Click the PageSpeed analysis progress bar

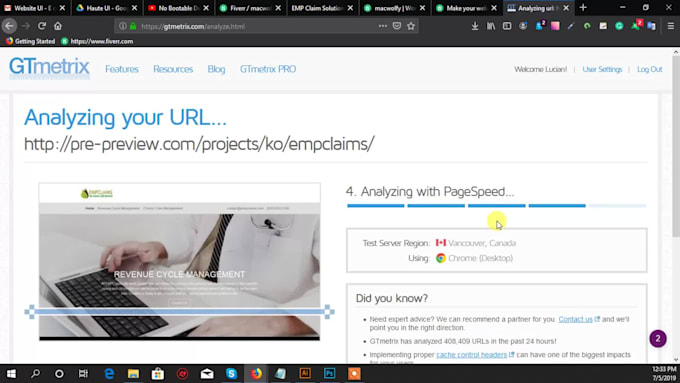(x=497, y=206)
